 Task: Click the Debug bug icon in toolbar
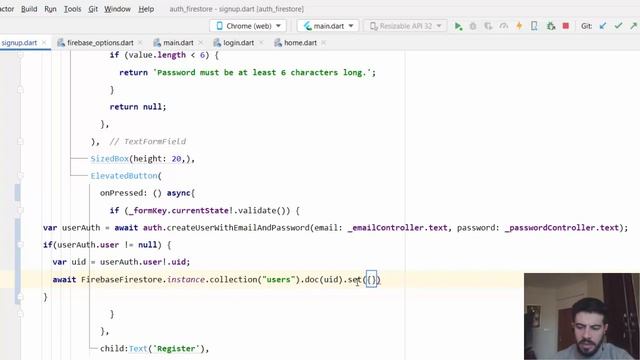pyautogui.click(x=473, y=26)
